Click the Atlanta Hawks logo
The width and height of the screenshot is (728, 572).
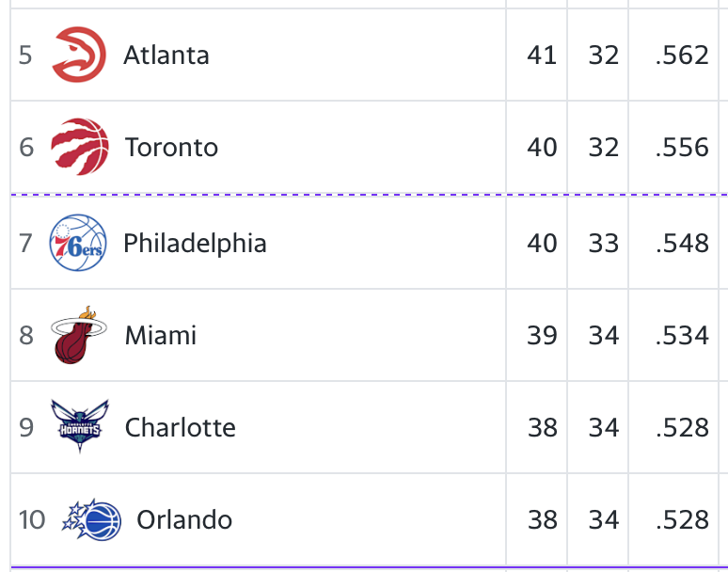(79, 55)
